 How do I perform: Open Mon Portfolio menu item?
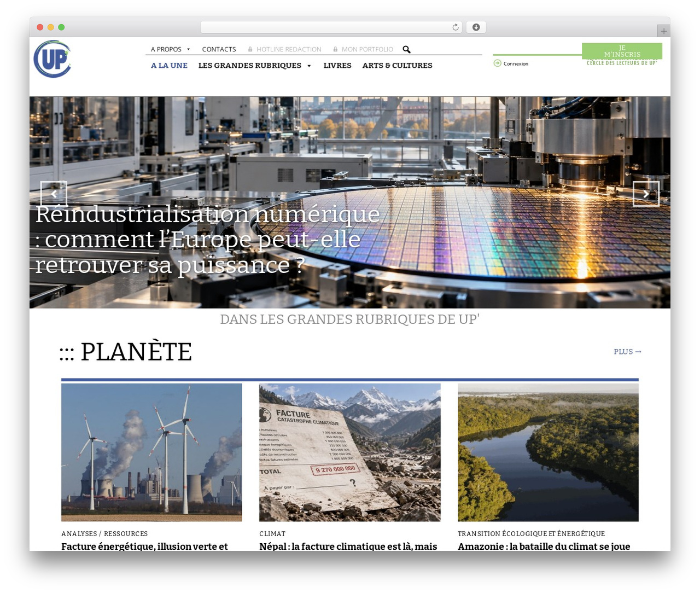coord(367,49)
